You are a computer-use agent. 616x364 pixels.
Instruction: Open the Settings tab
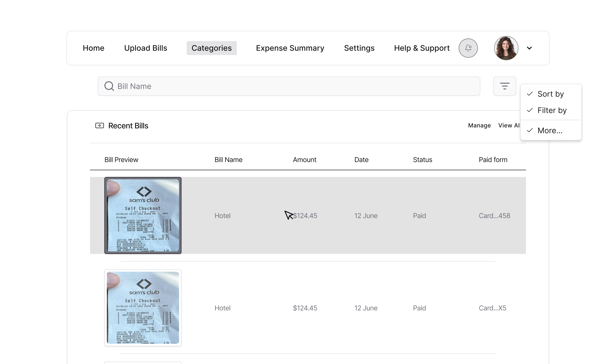coord(359,48)
